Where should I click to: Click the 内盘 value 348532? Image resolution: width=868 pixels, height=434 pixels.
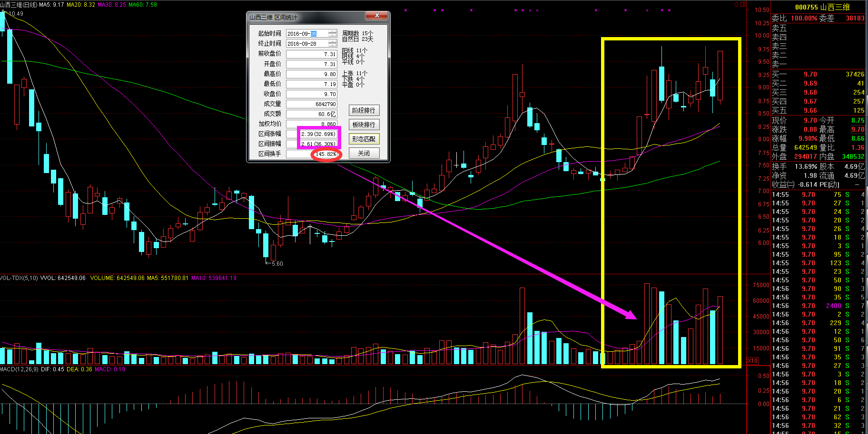853,156
